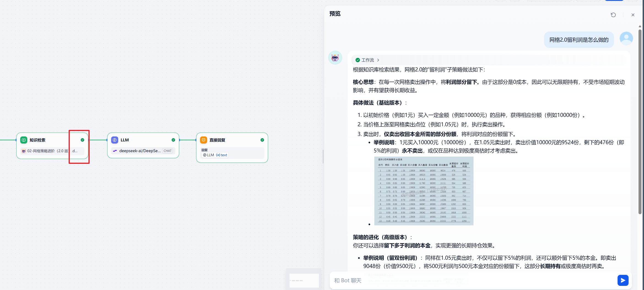The width and height of the screenshot is (644, 290).
Task: Click the bot avatar in the chat
Action: pos(335,58)
